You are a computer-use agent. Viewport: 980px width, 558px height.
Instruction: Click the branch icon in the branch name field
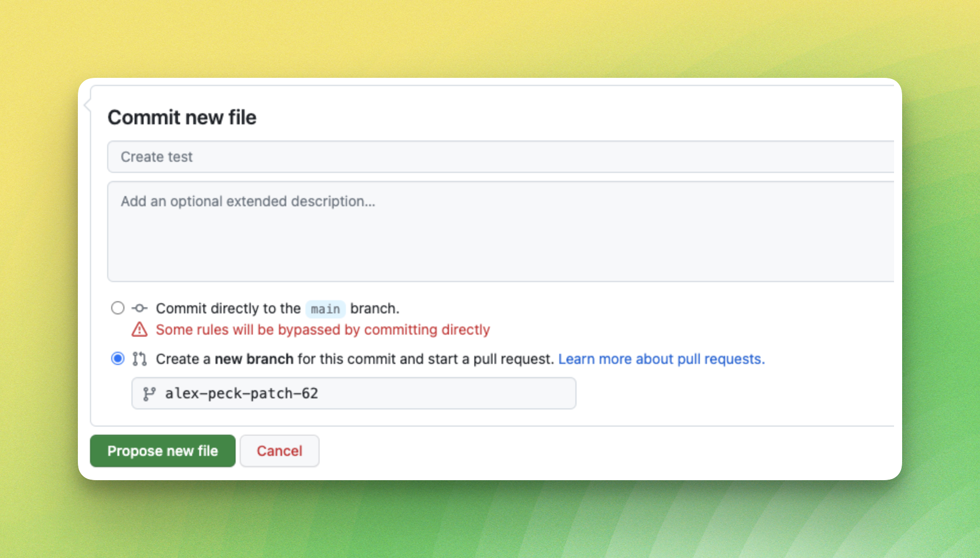[x=149, y=394]
